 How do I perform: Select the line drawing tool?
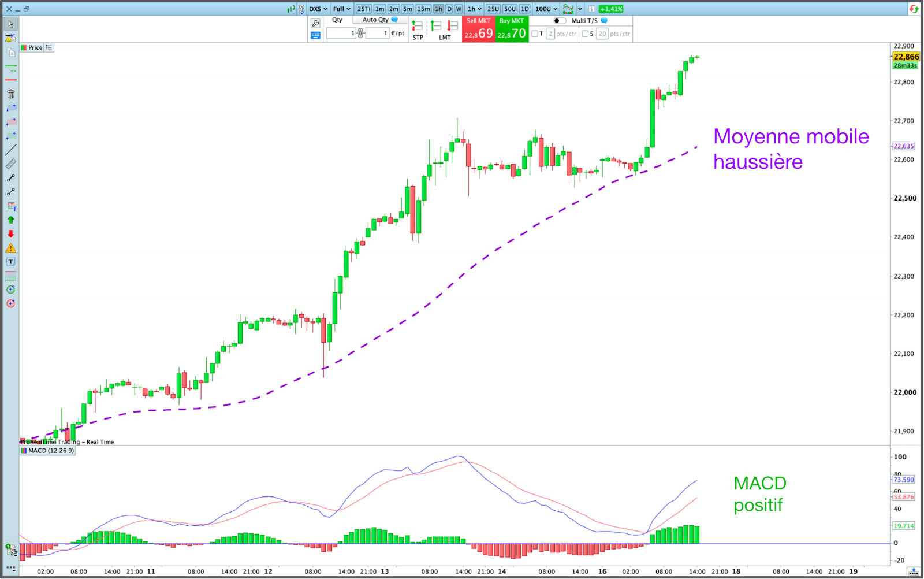[x=10, y=150]
